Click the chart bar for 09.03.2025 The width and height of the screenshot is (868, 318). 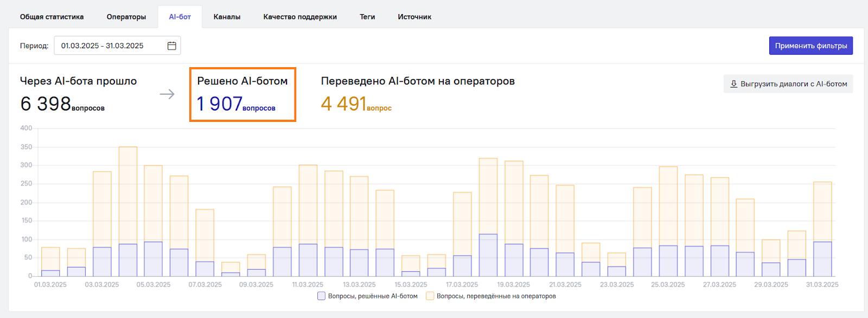tap(256, 265)
